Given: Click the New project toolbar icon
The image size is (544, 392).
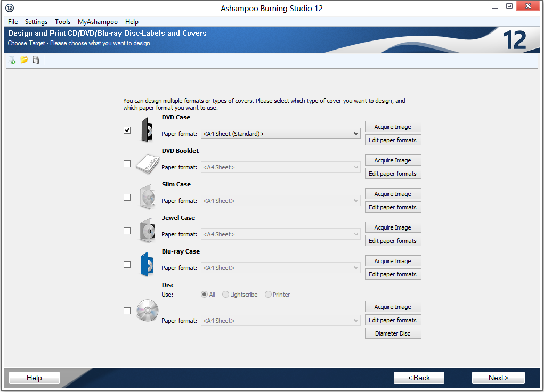Looking at the screenshot, I should (12, 60).
